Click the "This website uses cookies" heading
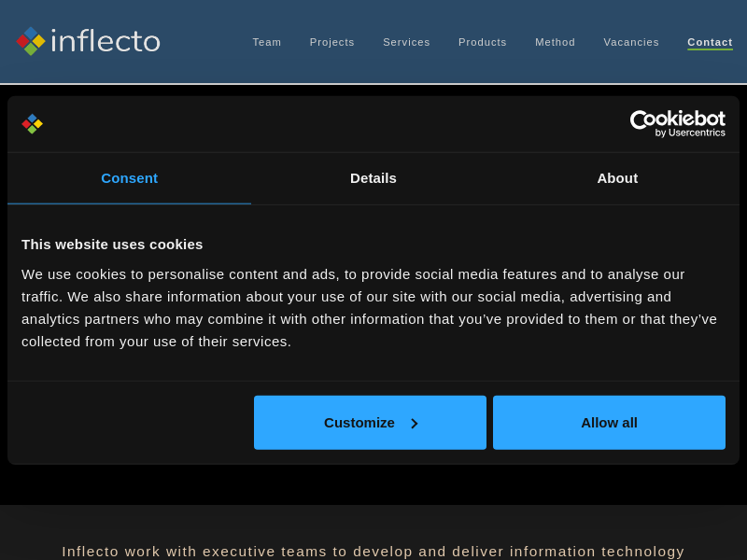Viewport: 747px width, 560px height. [x=112, y=245]
